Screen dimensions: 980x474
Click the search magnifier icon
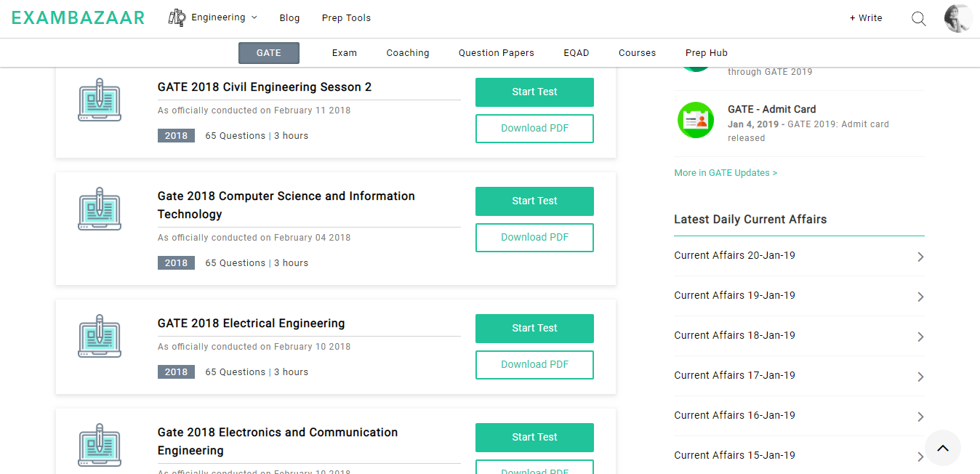click(918, 19)
